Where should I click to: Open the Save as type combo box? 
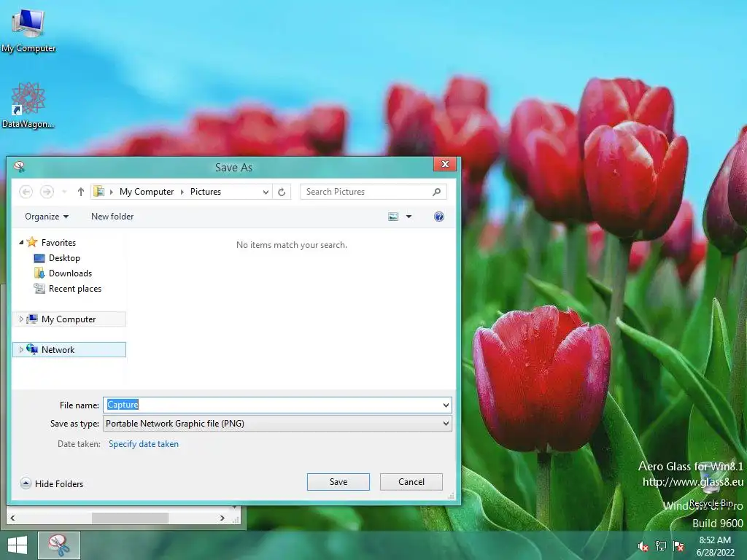(x=277, y=424)
